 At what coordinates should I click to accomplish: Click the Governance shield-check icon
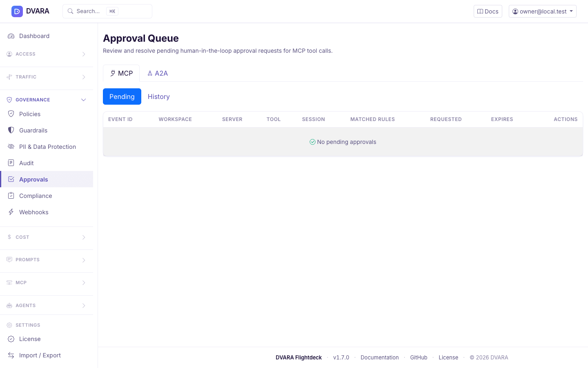pyautogui.click(x=9, y=100)
